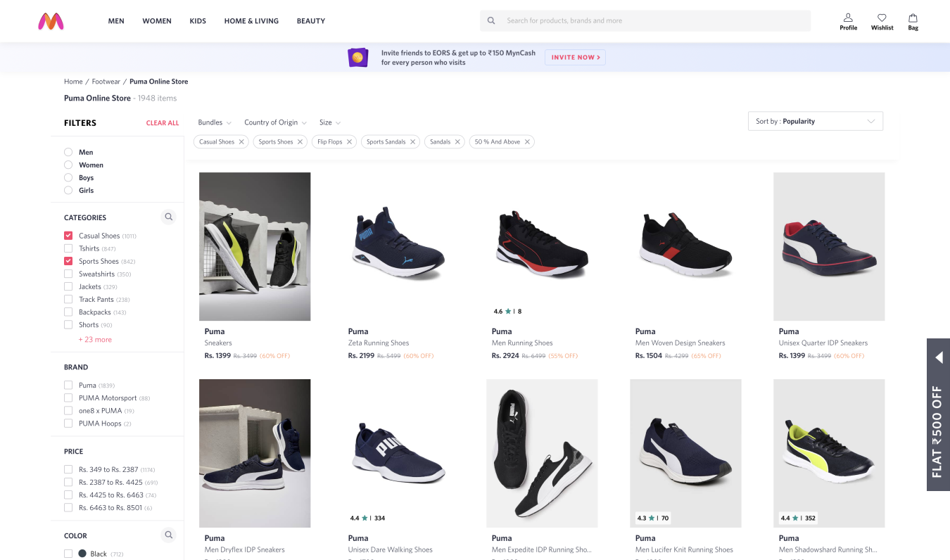Check the Tshirts category
The image size is (950, 560).
click(x=68, y=248)
